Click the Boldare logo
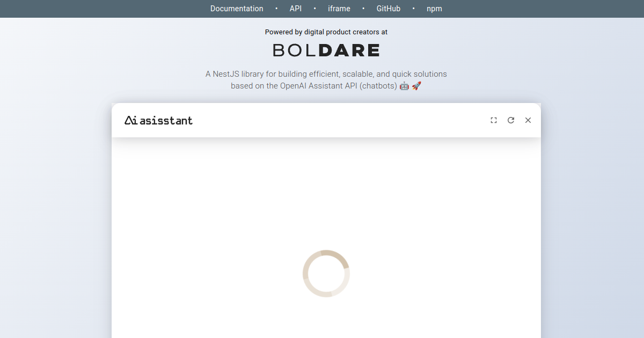This screenshot has height=338, width=644. pos(326,50)
